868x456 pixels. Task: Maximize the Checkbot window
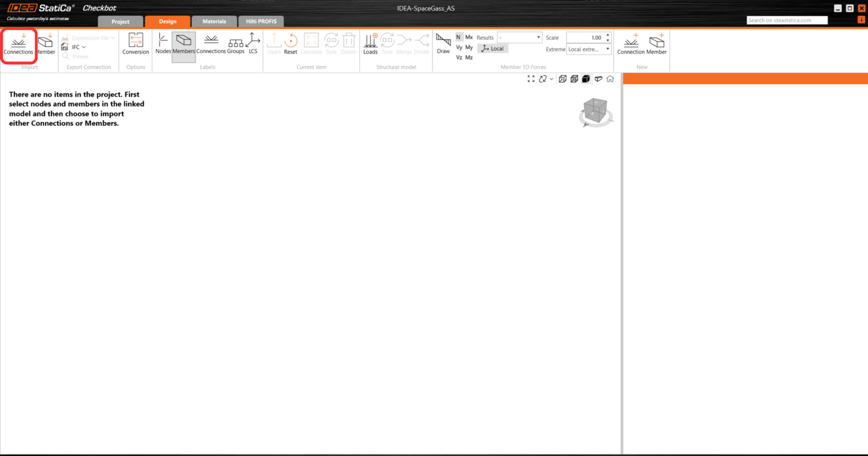click(850, 8)
